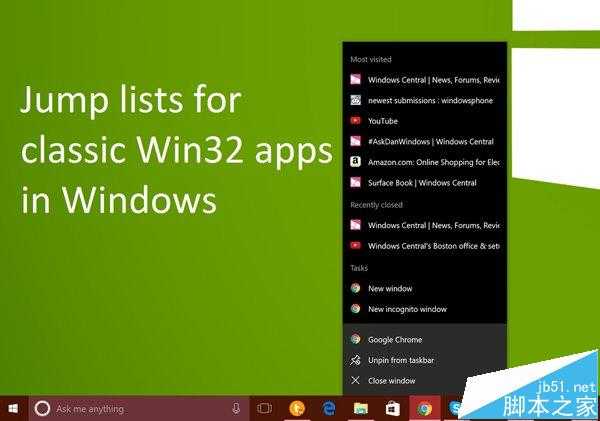Open 'Surface Book | Windows Central' entry
The image size is (600, 421).
425,183
